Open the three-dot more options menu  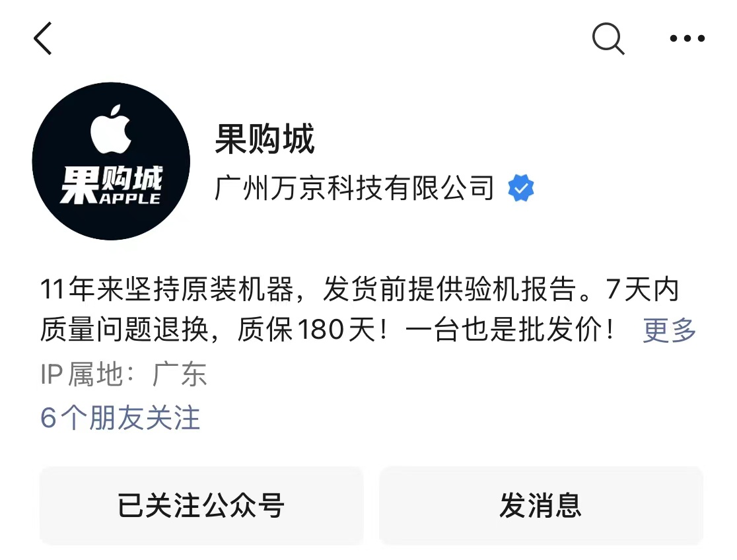(x=687, y=38)
